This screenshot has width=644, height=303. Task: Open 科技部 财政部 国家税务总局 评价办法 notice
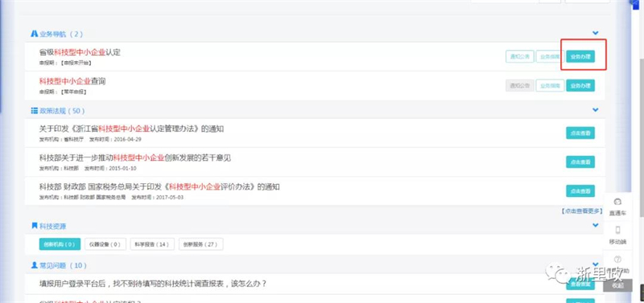click(x=159, y=187)
